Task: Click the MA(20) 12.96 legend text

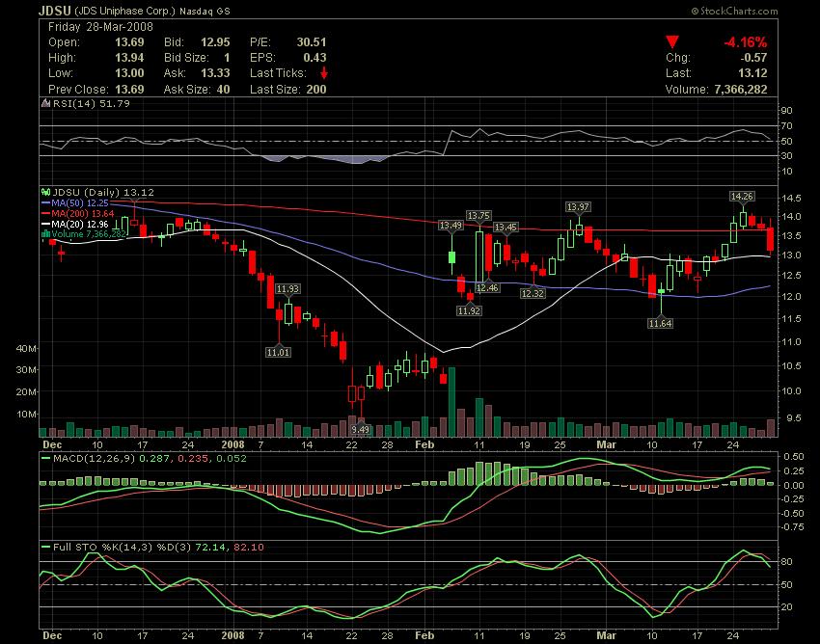Action: point(80,224)
